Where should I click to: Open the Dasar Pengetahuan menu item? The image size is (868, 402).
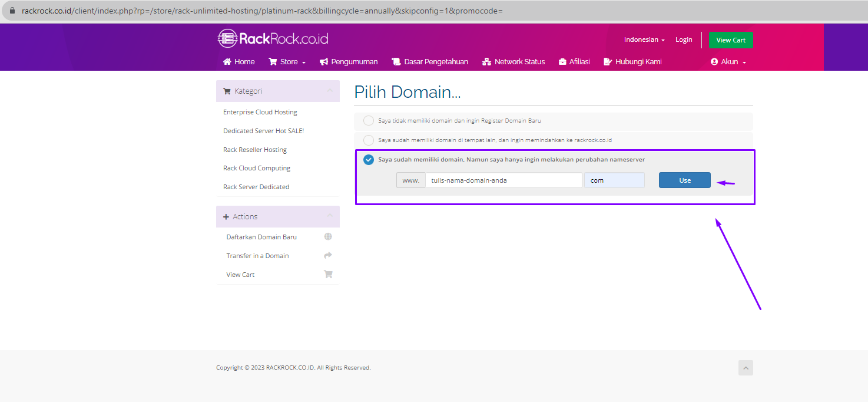pyautogui.click(x=430, y=62)
